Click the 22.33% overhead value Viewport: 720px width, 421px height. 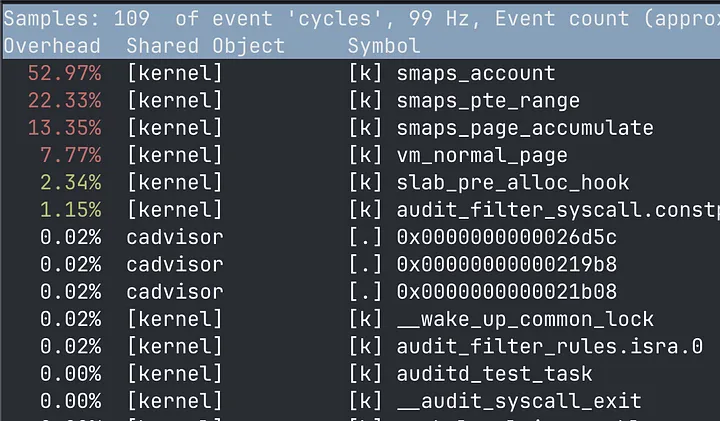pos(64,101)
